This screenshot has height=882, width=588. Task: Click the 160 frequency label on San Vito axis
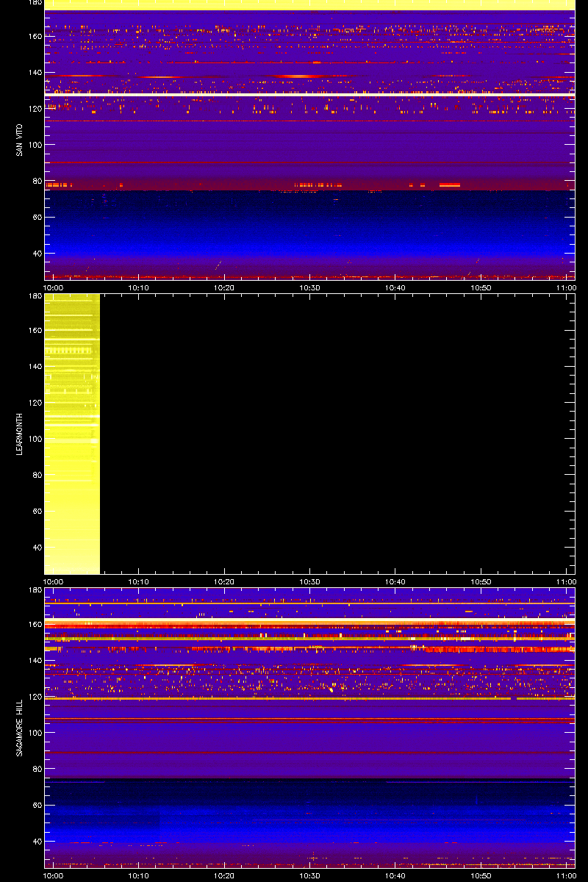[x=35, y=36]
